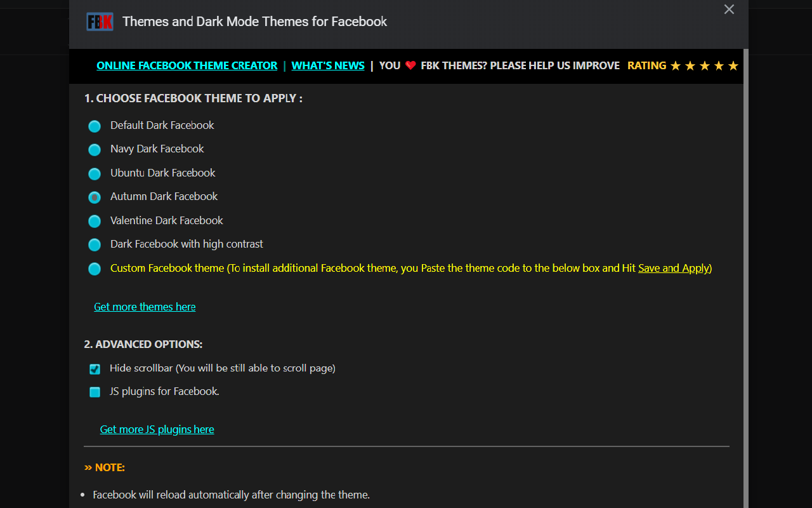The image size is (812, 508).
Task: Click the '» NOTE:' heading
Action: (x=105, y=467)
